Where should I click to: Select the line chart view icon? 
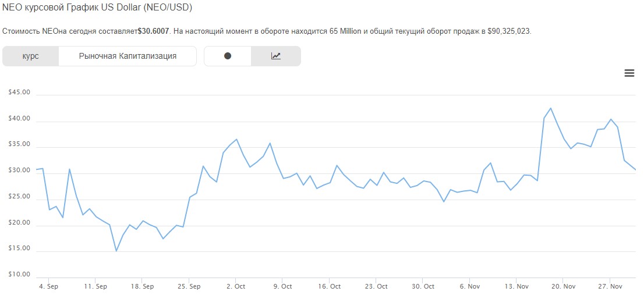pos(276,56)
